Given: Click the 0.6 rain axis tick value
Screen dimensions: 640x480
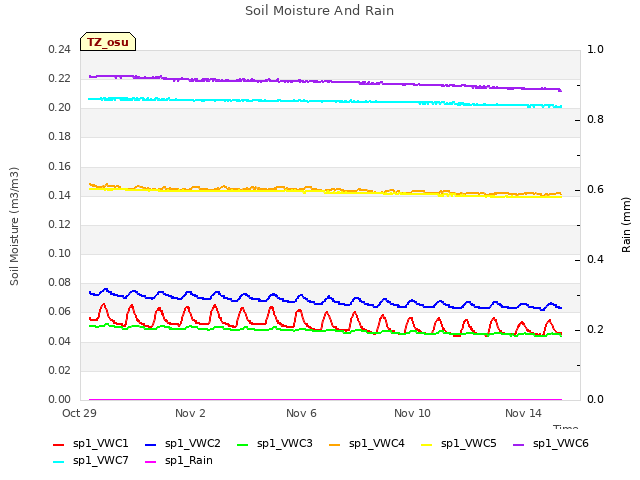Looking at the screenshot, I should point(595,189).
